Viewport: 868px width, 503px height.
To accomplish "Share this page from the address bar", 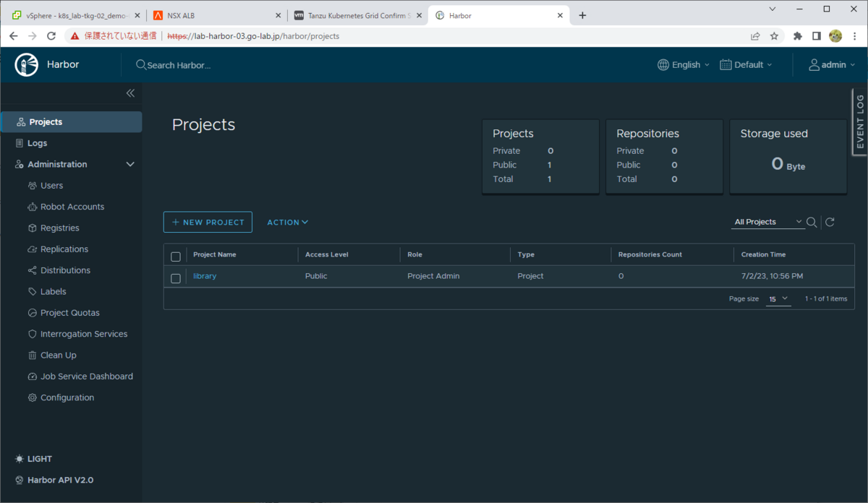I will (755, 35).
